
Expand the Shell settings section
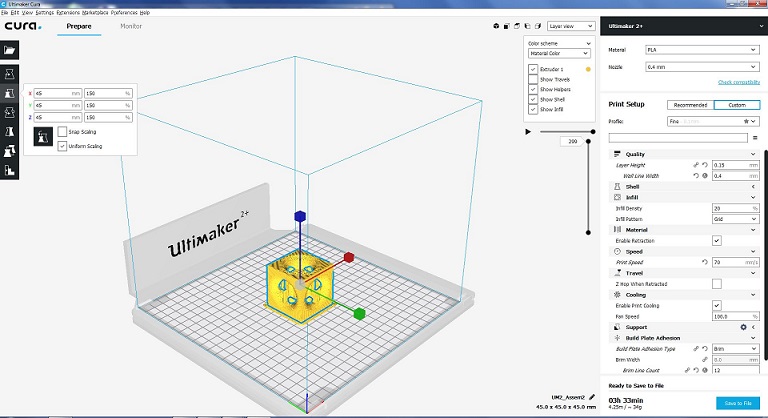tap(684, 187)
